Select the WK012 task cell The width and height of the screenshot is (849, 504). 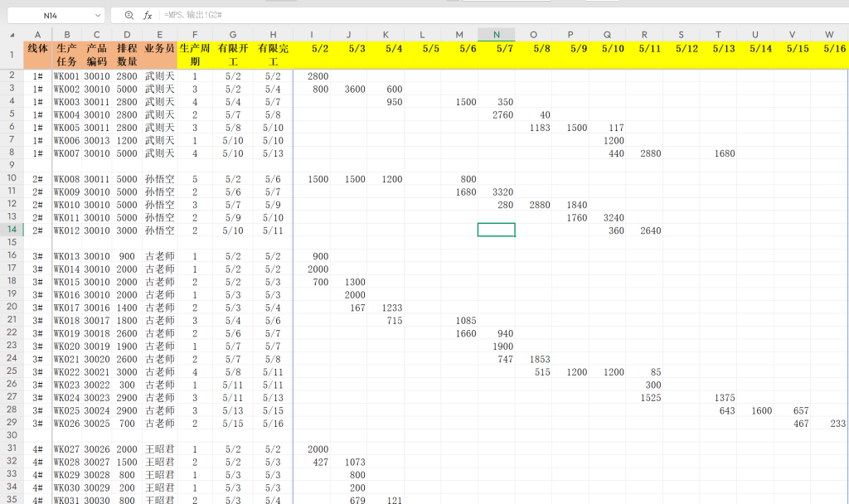coord(66,230)
